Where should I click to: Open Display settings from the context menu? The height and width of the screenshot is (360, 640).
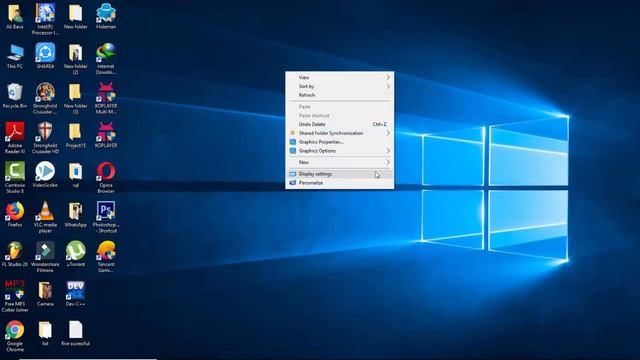click(340, 174)
